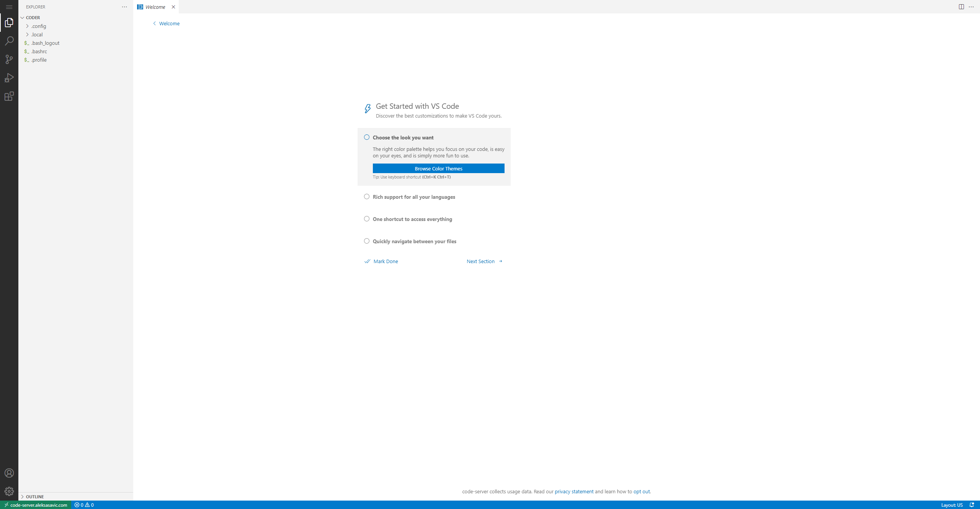This screenshot has height=509, width=980.
Task: Select the Choose the look radio button
Action: tap(366, 137)
